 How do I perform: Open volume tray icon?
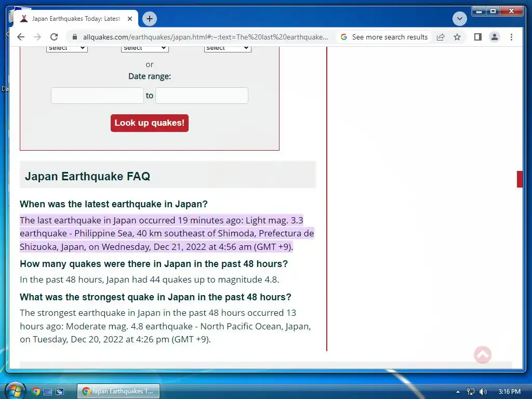[x=483, y=392]
